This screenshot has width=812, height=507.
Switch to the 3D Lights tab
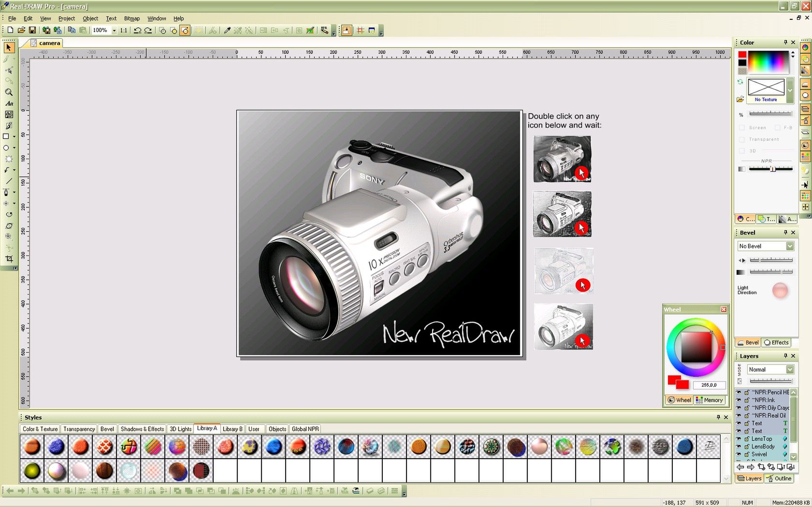(x=180, y=429)
